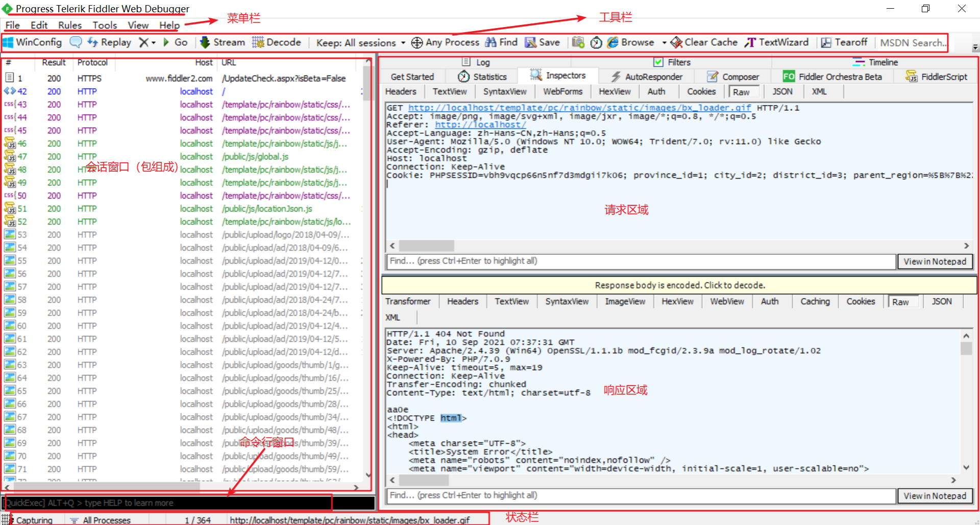Toggle Decode mode in toolbar
Viewport: 980px width, 525px height.
point(277,42)
